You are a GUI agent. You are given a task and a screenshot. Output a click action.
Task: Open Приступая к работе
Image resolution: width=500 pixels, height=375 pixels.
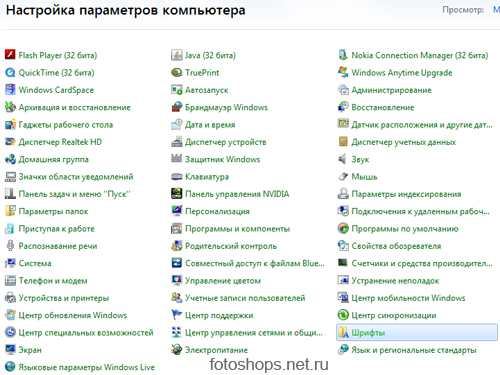tap(56, 228)
